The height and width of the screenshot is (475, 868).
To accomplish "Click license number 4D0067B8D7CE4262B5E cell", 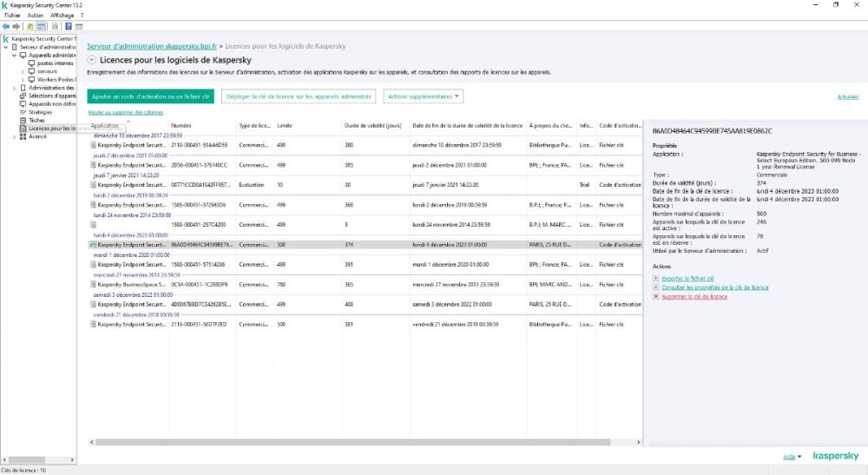I will coord(201,305).
